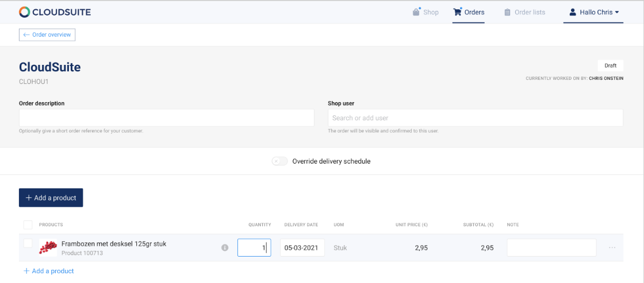
Task: Click the Orders cart icon
Action: click(x=458, y=12)
